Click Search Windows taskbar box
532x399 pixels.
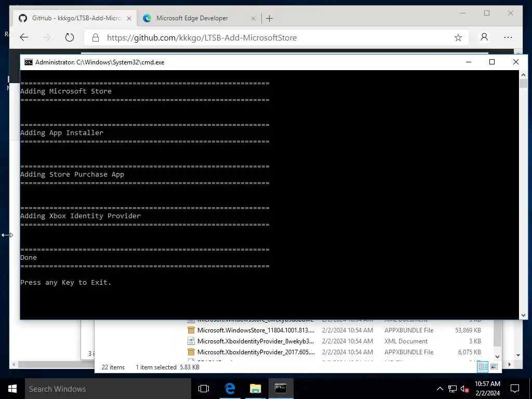tap(108, 389)
